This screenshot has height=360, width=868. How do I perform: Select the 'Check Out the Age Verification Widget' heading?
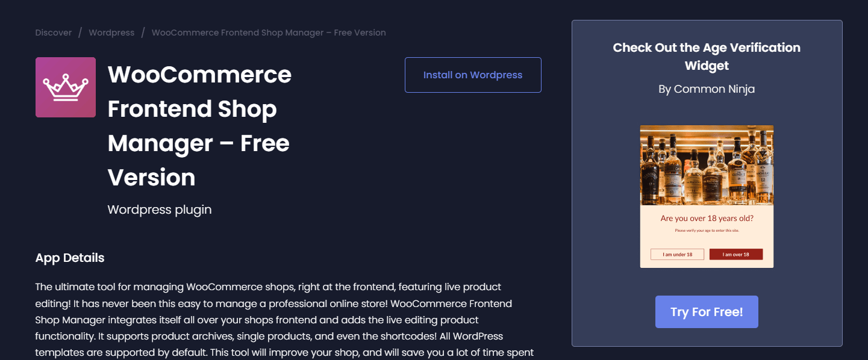(706, 56)
